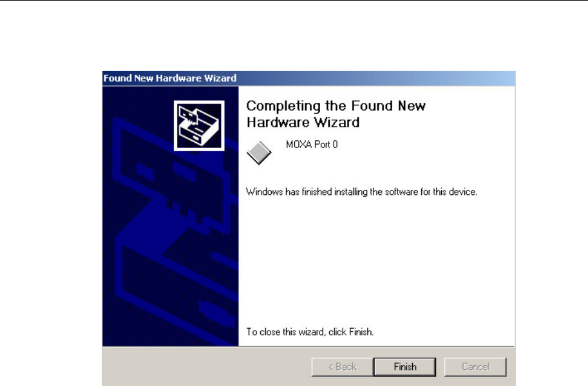Viewport: 588px width, 386px height.
Task: Click the gray diamond device icon
Action: (259, 152)
